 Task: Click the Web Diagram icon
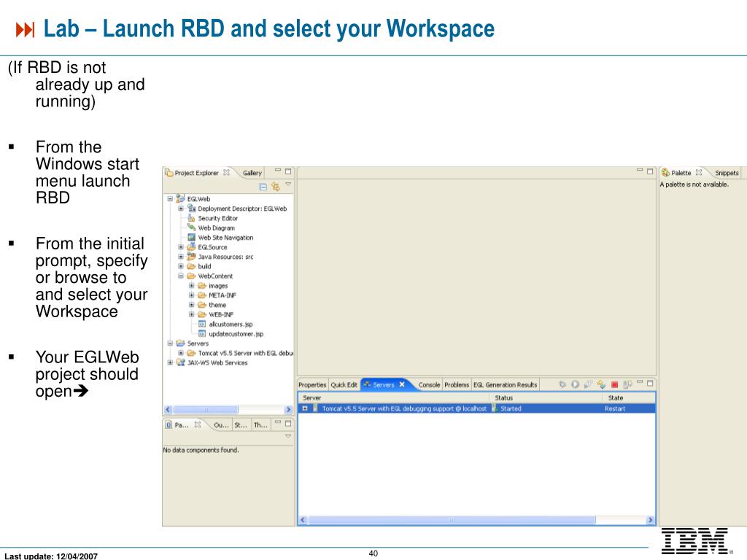click(x=192, y=227)
